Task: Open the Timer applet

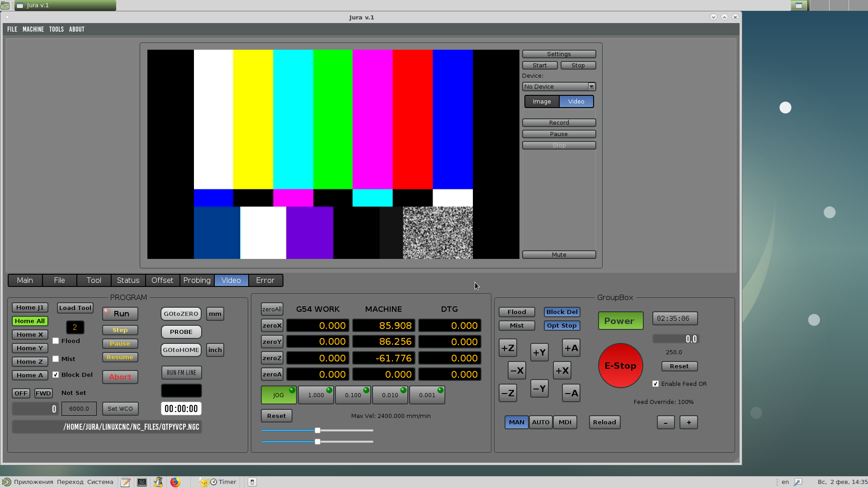Action: [223, 482]
